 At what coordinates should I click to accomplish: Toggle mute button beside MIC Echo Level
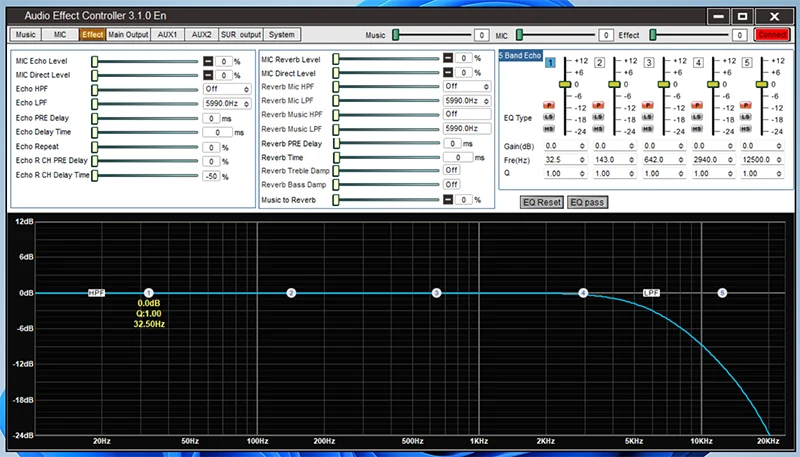pyautogui.click(x=208, y=61)
